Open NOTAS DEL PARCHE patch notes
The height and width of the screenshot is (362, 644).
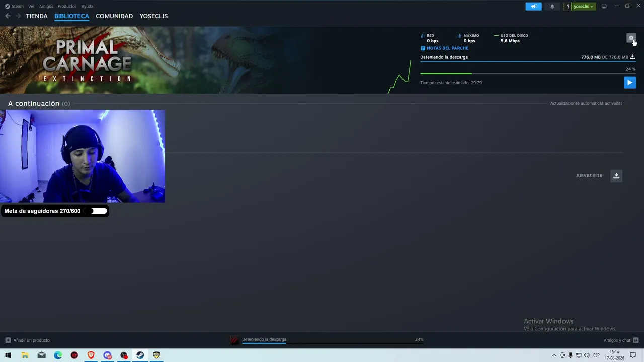point(444,48)
